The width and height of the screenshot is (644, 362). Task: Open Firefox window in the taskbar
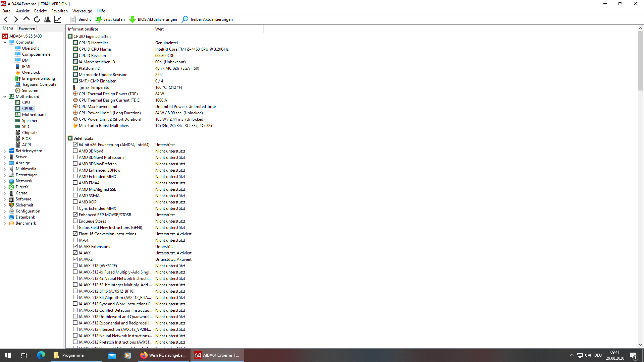pyautogui.click(x=163, y=355)
